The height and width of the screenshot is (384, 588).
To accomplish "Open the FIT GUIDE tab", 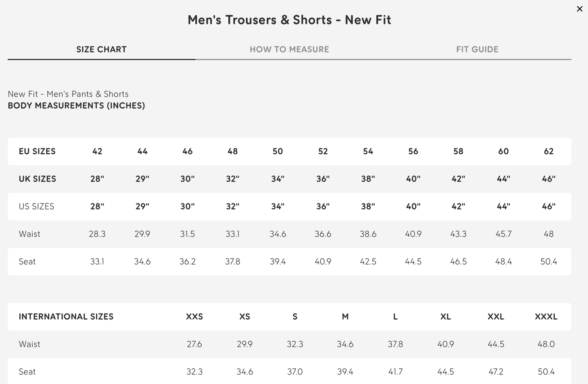I will click(477, 49).
